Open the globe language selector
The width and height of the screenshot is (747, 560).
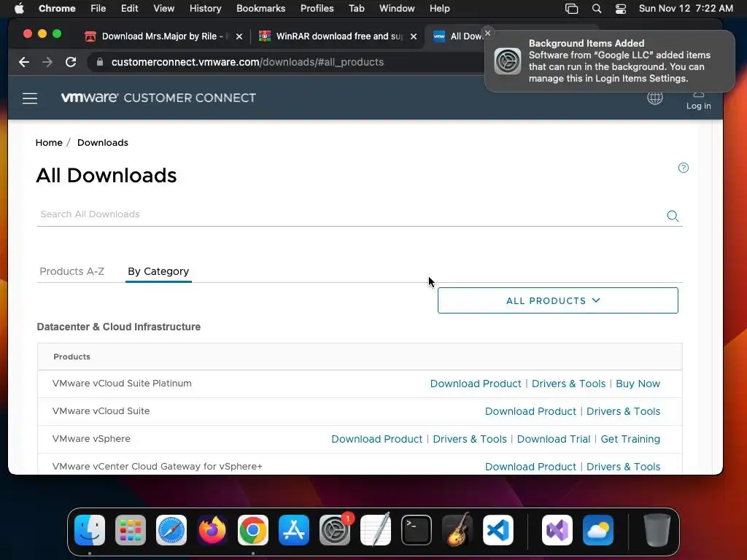click(x=654, y=98)
